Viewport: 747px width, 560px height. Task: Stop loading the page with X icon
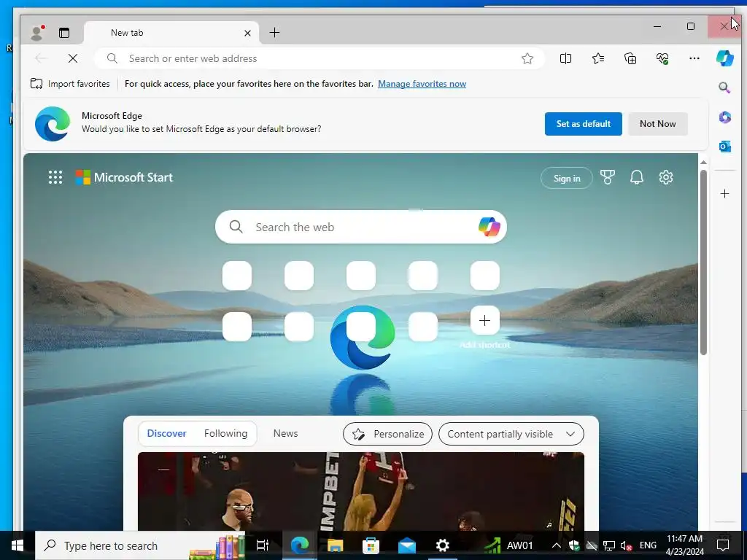(73, 58)
